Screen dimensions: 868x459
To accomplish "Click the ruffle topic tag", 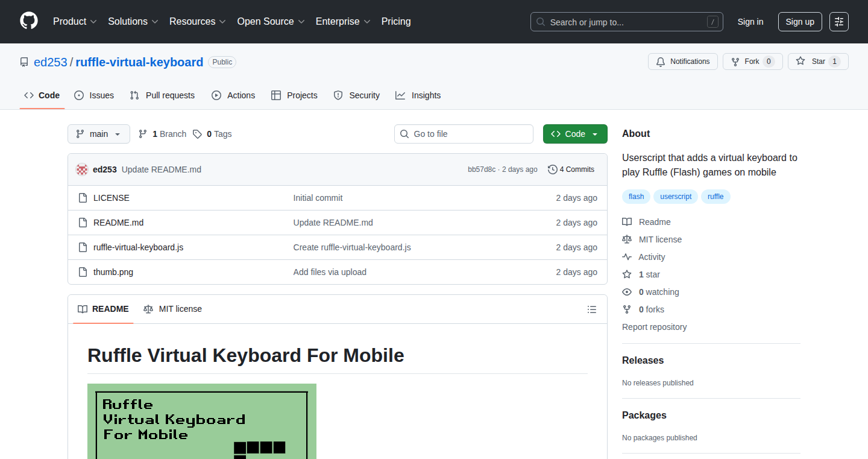I will pos(715,197).
